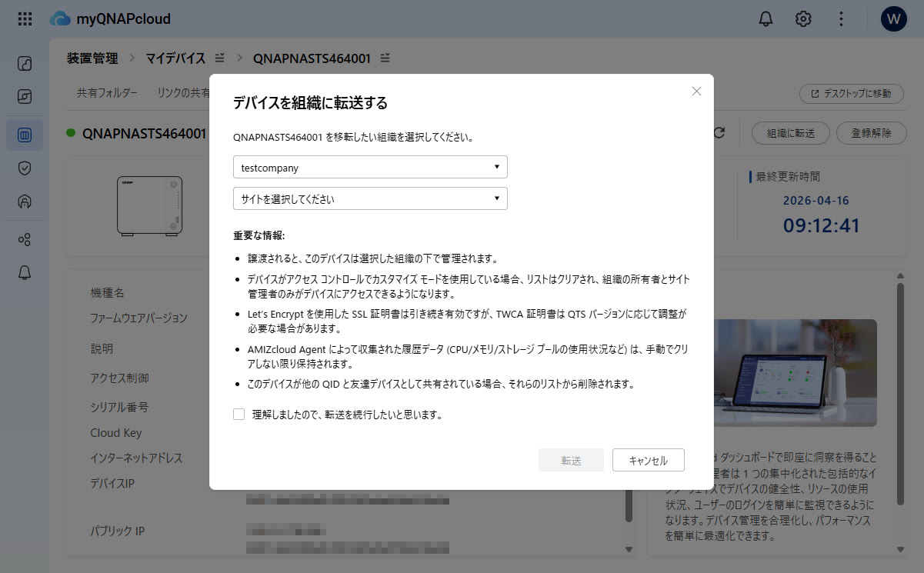924x573 pixels.
Task: Click the user avatar W
Action: point(893,19)
